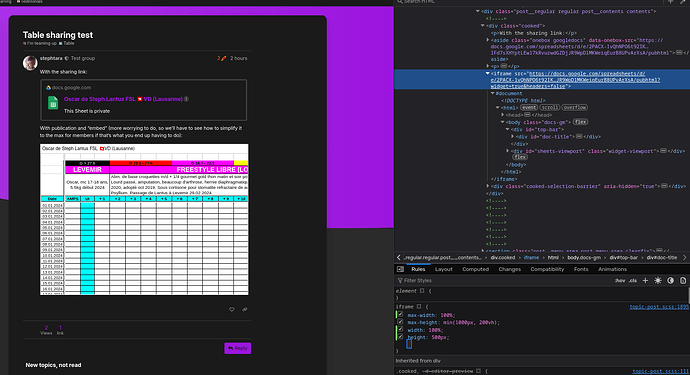Click the purple Reply button
Viewport: 690px width, 375px height.
pos(238,348)
